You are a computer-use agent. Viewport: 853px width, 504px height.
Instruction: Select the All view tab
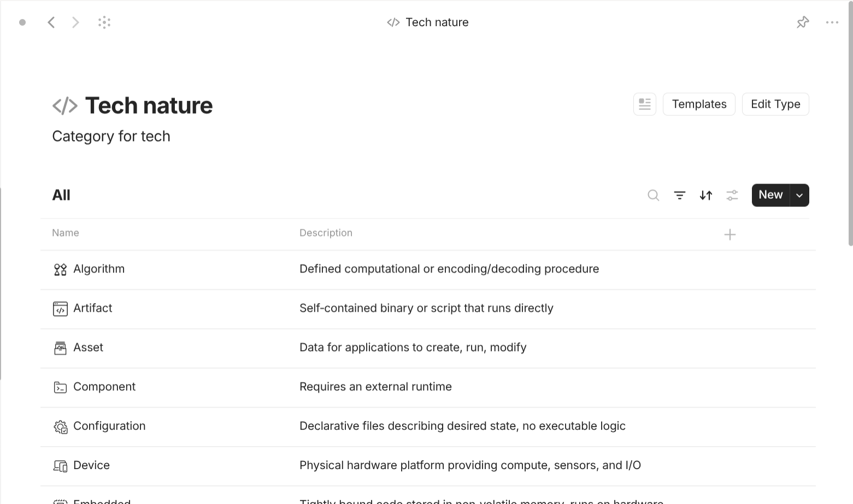tap(61, 194)
